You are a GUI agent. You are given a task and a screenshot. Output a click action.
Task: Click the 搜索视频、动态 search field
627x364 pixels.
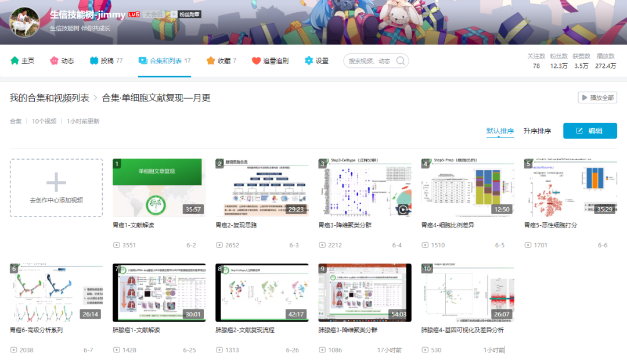pyautogui.click(x=376, y=61)
